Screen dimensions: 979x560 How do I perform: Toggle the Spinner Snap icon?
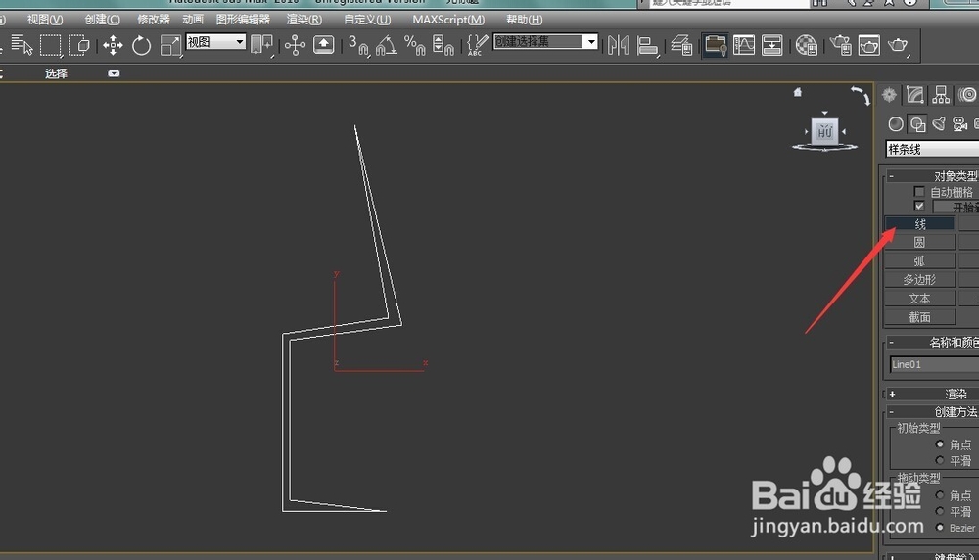point(443,45)
